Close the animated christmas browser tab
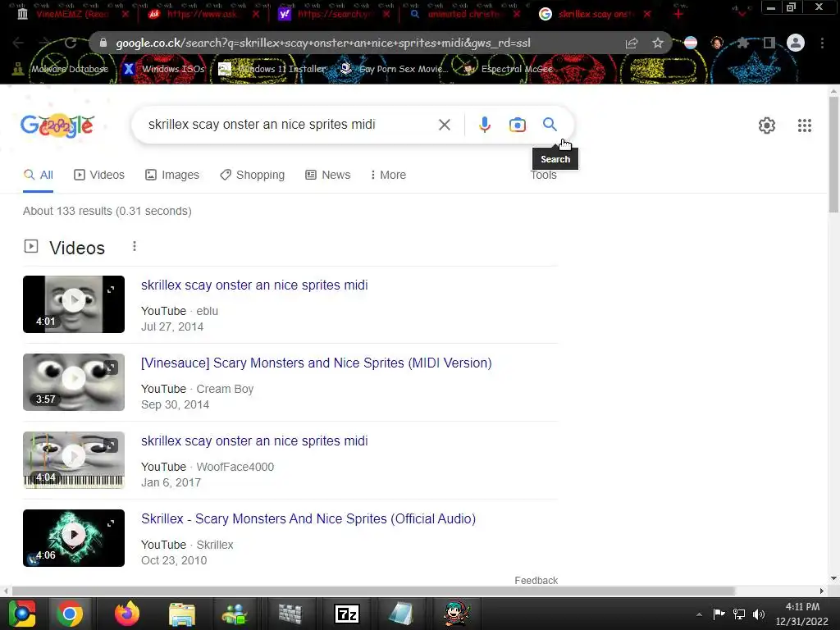The height and width of the screenshot is (630, 840). (x=517, y=14)
